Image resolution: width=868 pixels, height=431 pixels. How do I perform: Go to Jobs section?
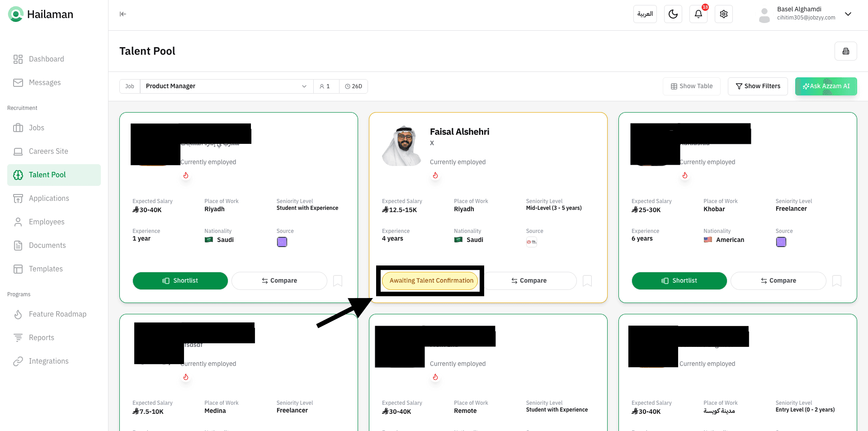point(54,128)
